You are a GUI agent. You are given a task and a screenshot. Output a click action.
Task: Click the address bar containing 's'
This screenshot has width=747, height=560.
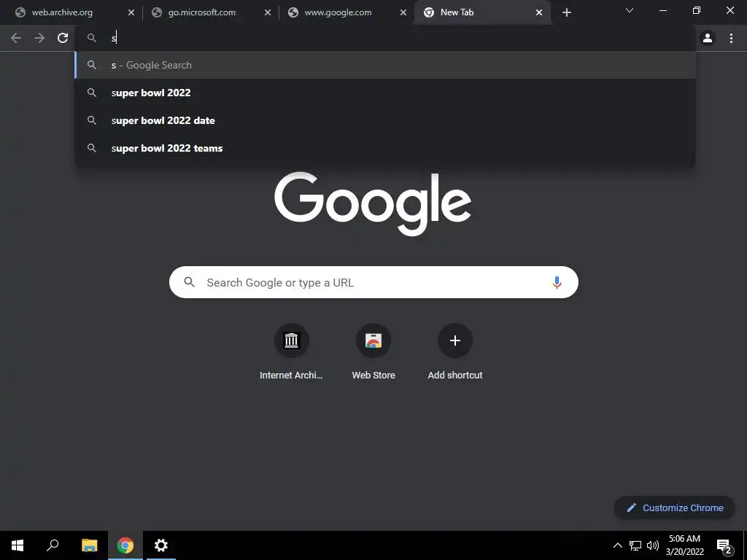(385, 38)
